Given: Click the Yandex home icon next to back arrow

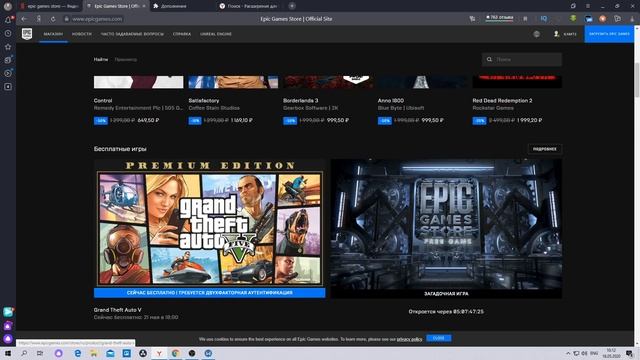Looking at the screenshot, I should point(39,19).
